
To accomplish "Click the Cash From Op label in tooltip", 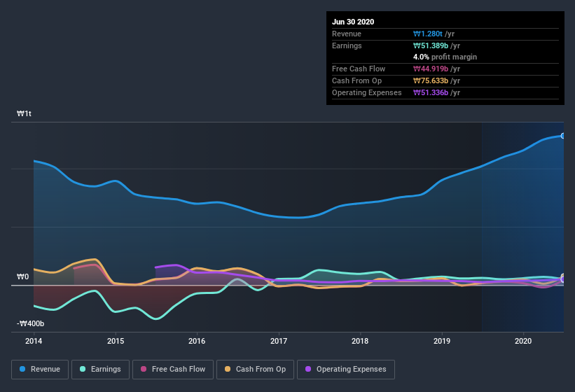I will click(x=356, y=80).
